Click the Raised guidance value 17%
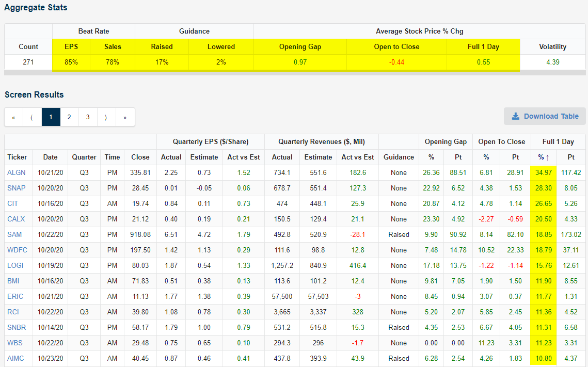 pos(162,62)
